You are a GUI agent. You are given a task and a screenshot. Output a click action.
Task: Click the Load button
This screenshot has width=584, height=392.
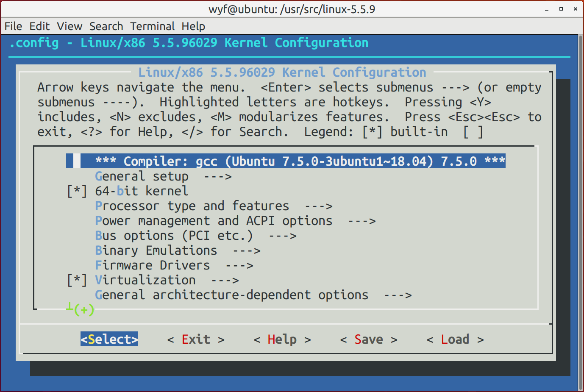455,339
